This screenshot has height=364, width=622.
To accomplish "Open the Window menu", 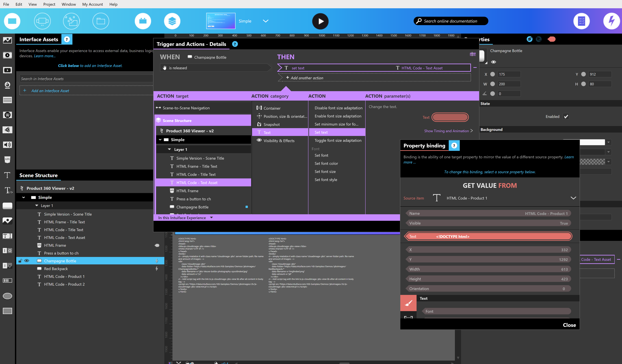I will pyautogui.click(x=69, y=4).
